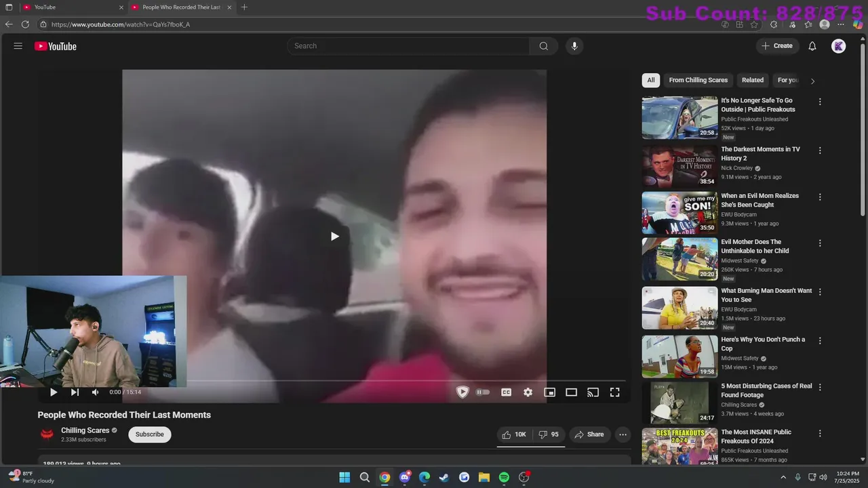Open Steam from the taskbar
868x488 pixels.
(x=444, y=477)
